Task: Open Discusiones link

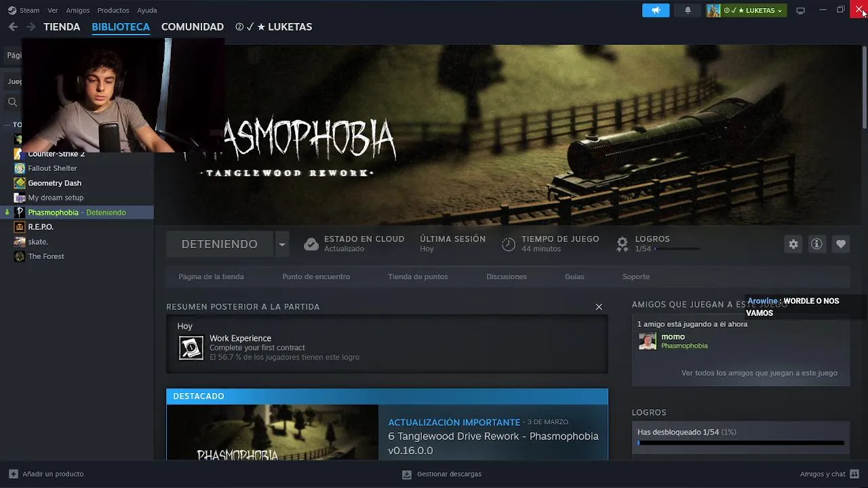Action: coord(507,277)
